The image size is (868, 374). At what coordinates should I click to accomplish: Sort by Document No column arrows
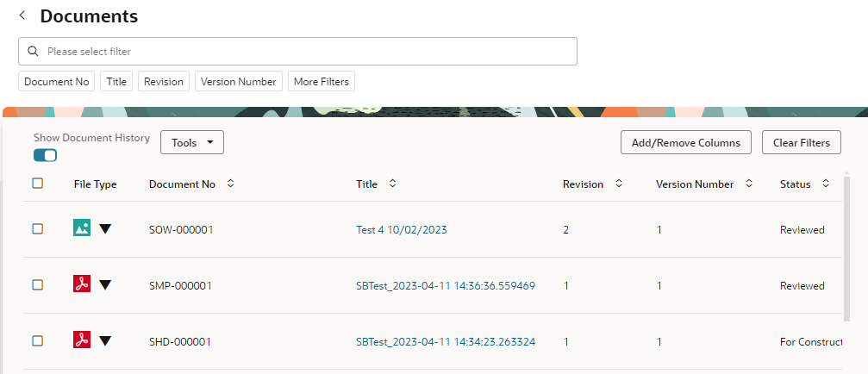(x=231, y=184)
